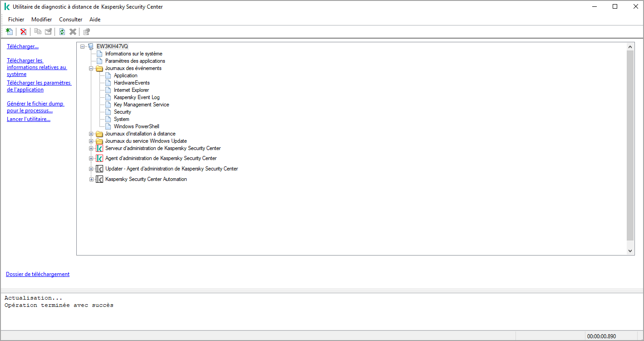Click the green arrows refresh toolbar icon

tap(62, 31)
